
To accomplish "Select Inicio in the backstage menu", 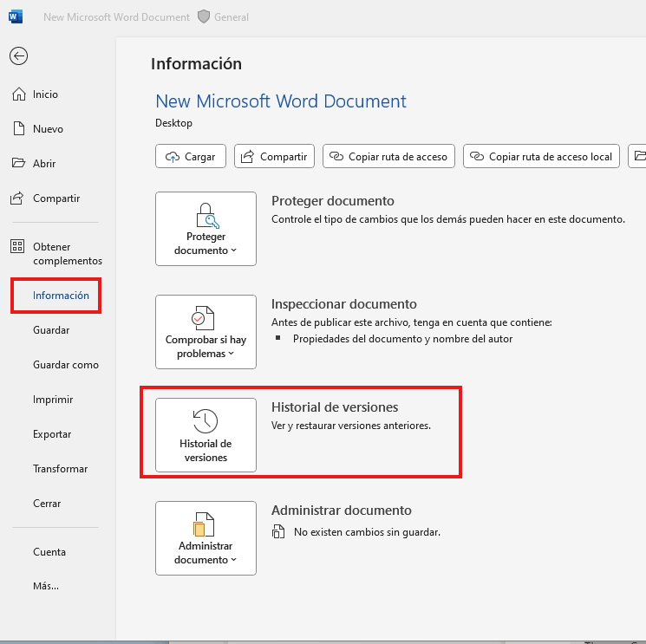I will click(45, 94).
